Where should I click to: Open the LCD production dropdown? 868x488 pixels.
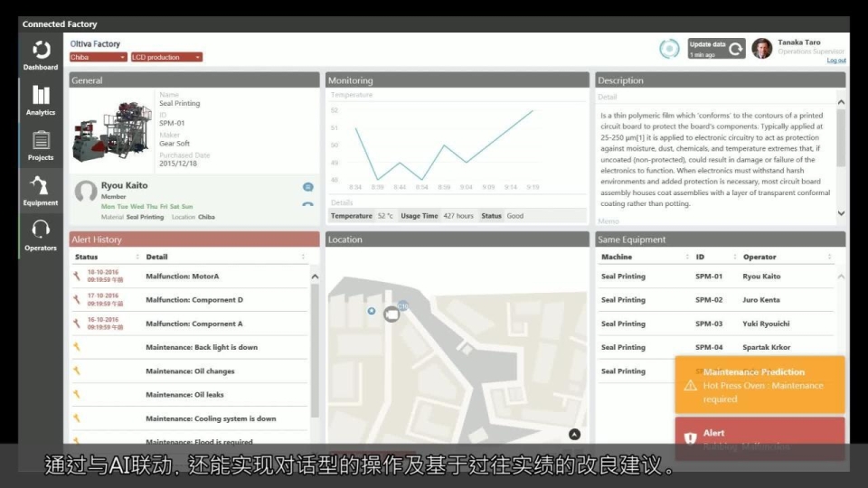pyautogui.click(x=166, y=57)
